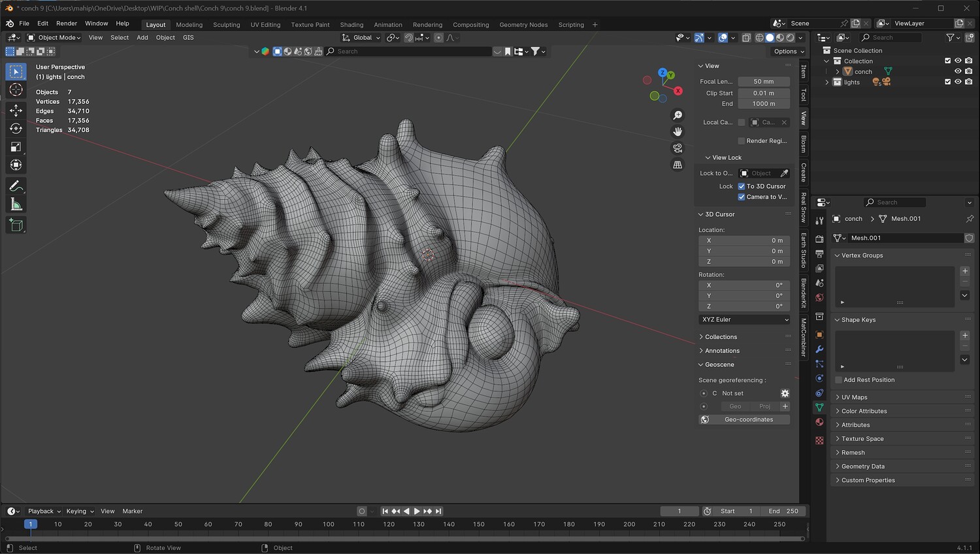Select the Scale tool

pos(16,147)
